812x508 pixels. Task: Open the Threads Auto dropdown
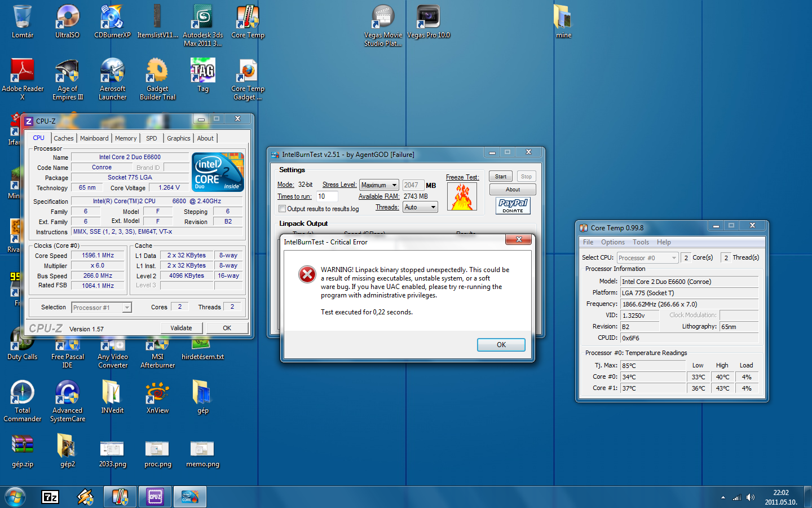pyautogui.click(x=420, y=207)
